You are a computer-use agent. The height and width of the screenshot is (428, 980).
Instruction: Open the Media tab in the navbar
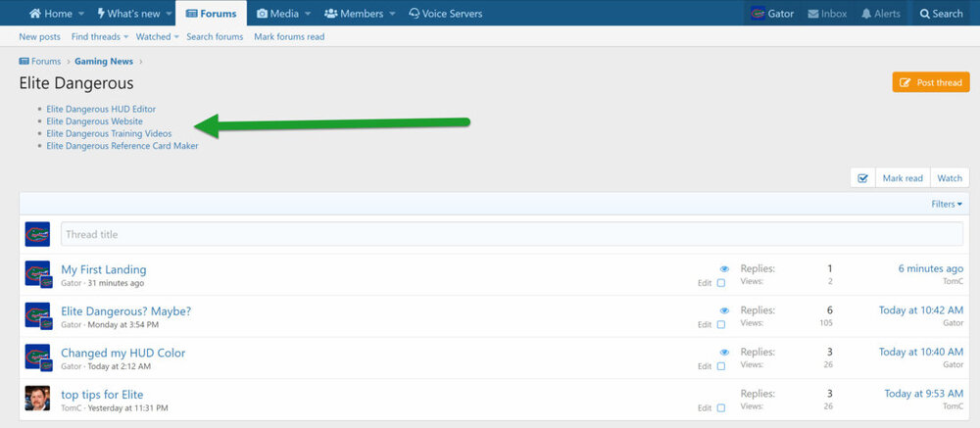(x=278, y=14)
